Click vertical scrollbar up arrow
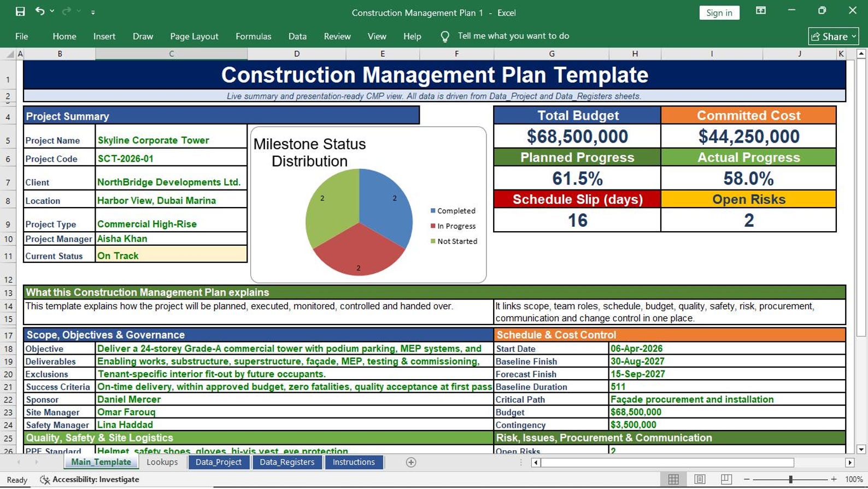 pyautogui.click(x=861, y=54)
